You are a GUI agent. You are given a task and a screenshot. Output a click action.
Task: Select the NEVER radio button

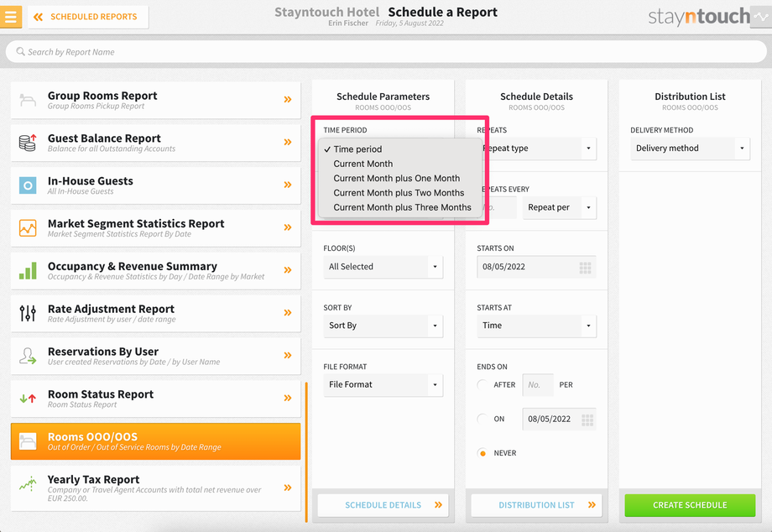[482, 453]
